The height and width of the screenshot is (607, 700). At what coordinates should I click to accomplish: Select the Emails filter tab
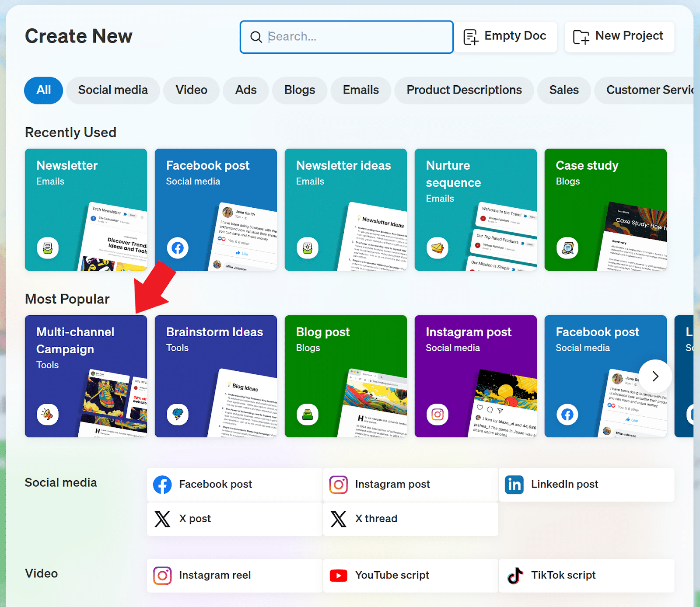click(361, 90)
